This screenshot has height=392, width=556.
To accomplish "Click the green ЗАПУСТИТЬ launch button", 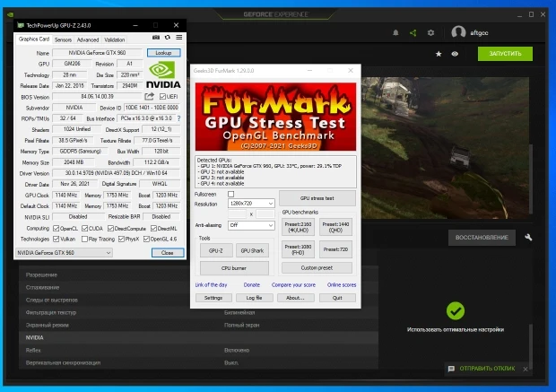I will [x=505, y=54].
